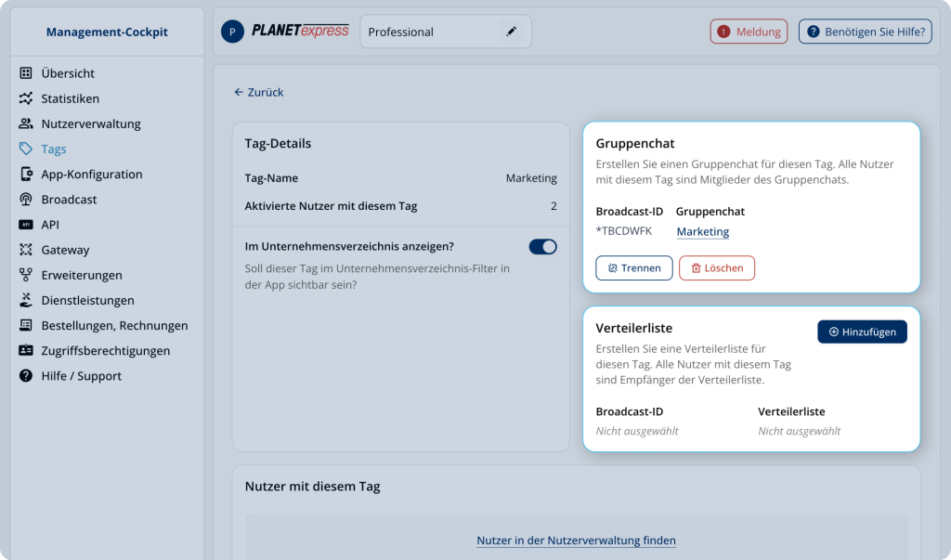Screen dimensions: 951x560
Task: Open Hilfe / Support
Action: [82, 376]
